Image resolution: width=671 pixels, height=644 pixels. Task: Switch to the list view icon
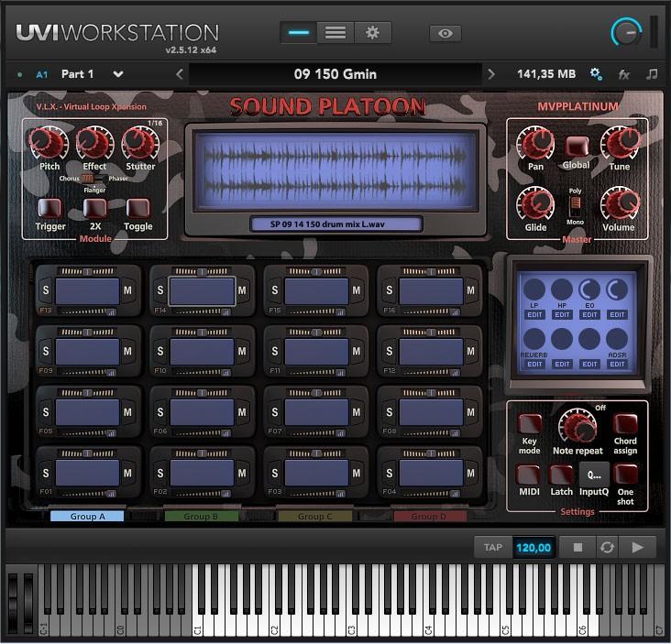click(335, 32)
